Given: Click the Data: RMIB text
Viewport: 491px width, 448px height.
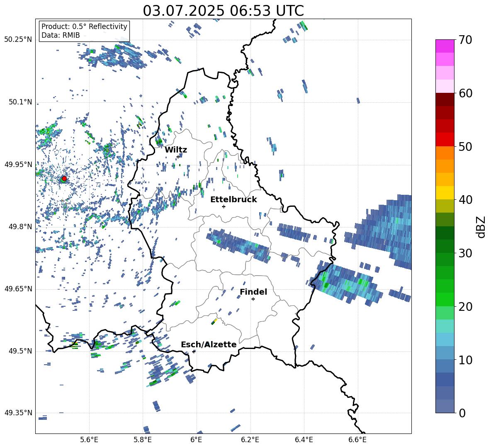Looking at the screenshot, I should click(x=61, y=35).
